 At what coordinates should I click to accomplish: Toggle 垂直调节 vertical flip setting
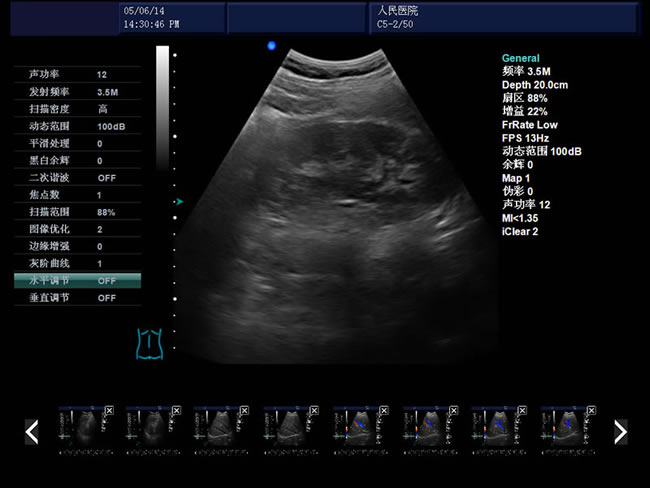point(106,298)
